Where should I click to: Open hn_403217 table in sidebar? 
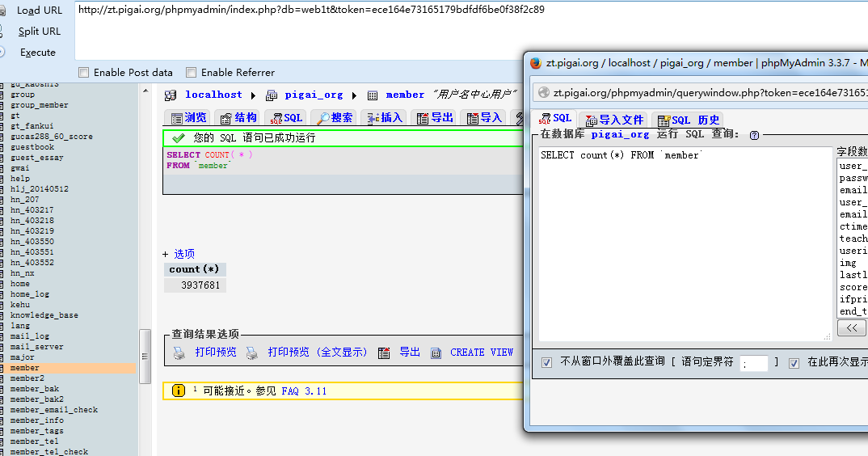32,210
